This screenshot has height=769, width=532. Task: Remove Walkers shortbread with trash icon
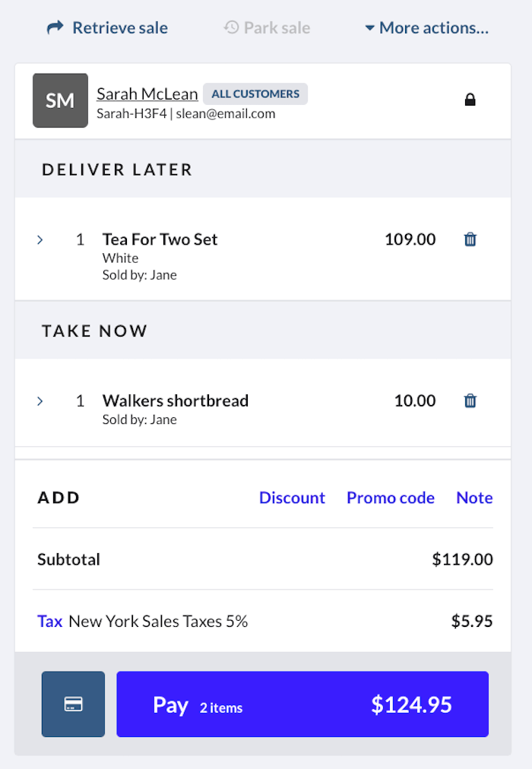coord(470,400)
